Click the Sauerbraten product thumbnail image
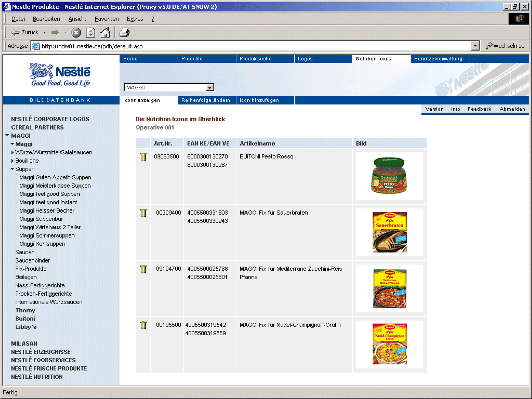Image resolution: width=532 pixels, height=399 pixels. (x=390, y=232)
